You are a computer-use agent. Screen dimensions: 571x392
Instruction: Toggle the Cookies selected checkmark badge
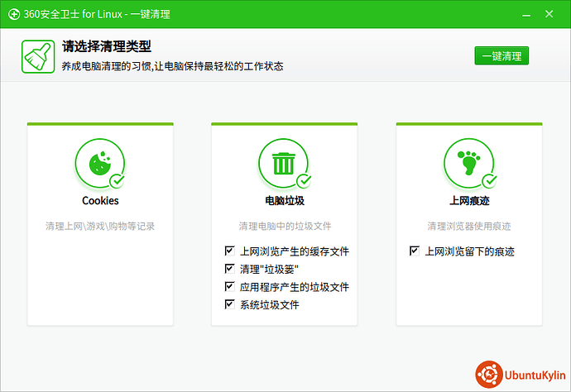pyautogui.click(x=118, y=181)
